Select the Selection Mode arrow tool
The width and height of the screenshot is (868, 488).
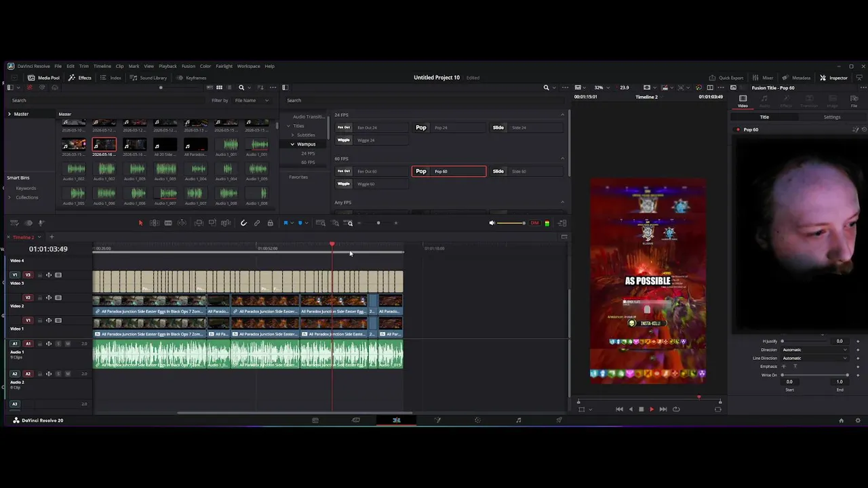[x=140, y=223]
